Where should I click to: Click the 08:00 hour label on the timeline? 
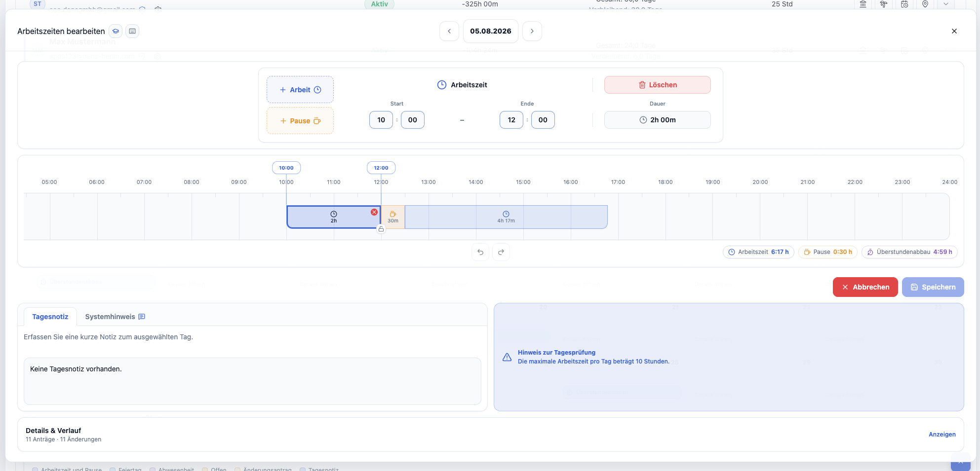(192, 182)
